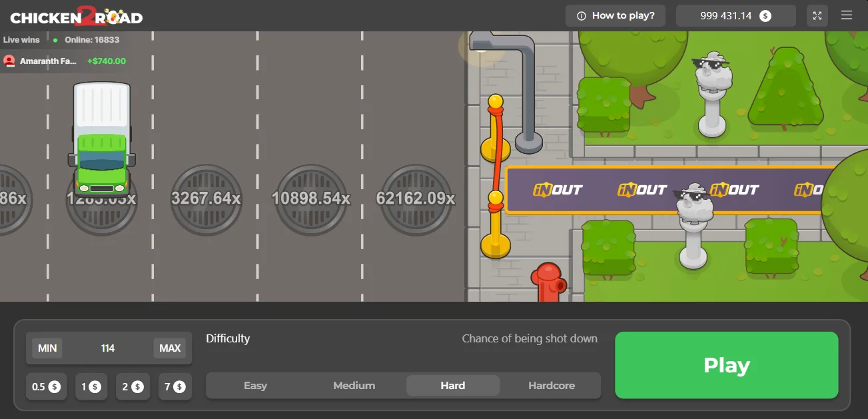This screenshot has height=419, width=868.
Task: Click the 10898.54x manhole multiplier
Action: [311, 199]
